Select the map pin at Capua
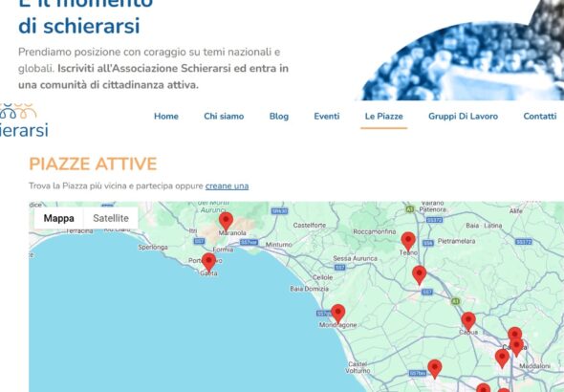Image resolution: width=564 pixels, height=392 pixels. (x=468, y=321)
